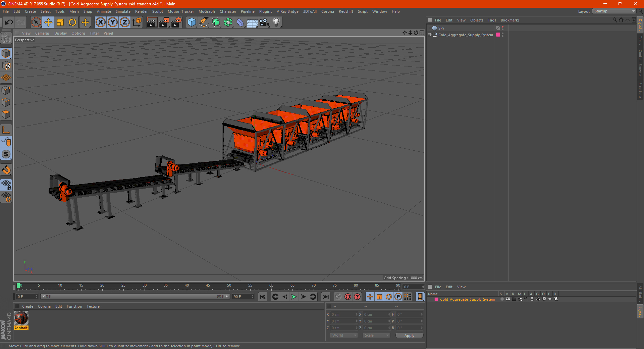Add a Subdivision Surface generator
The width and height of the screenshot is (644, 349).
pos(216,22)
